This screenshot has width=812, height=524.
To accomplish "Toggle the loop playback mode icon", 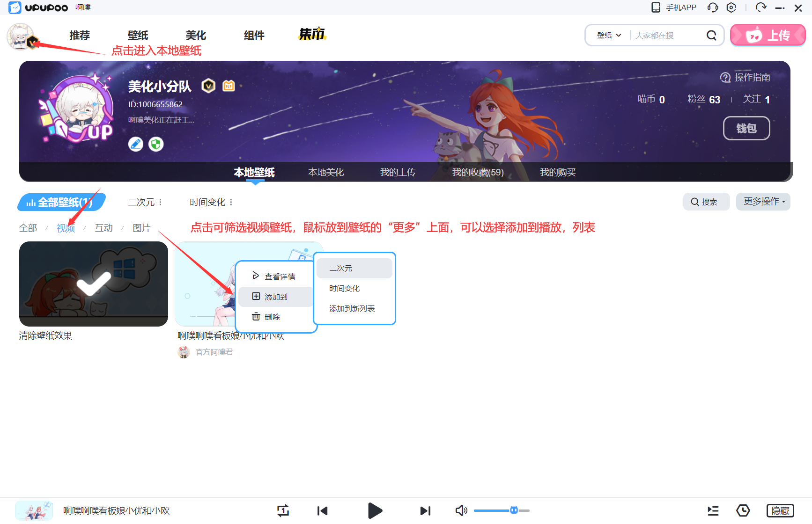I will pyautogui.click(x=283, y=510).
